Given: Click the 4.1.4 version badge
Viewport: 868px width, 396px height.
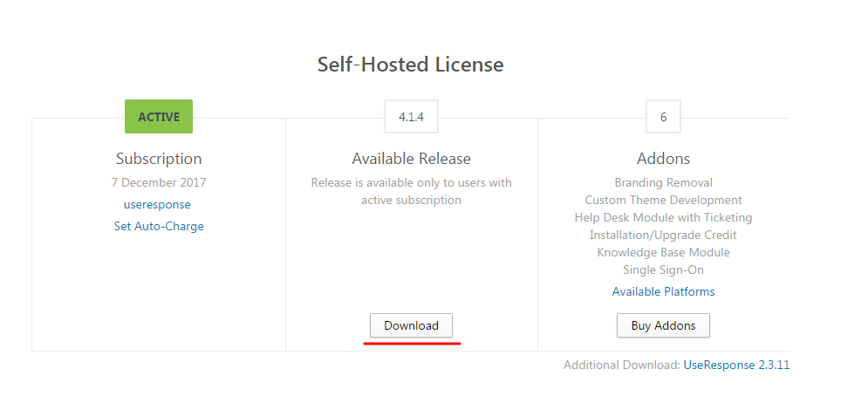Looking at the screenshot, I should (x=411, y=117).
